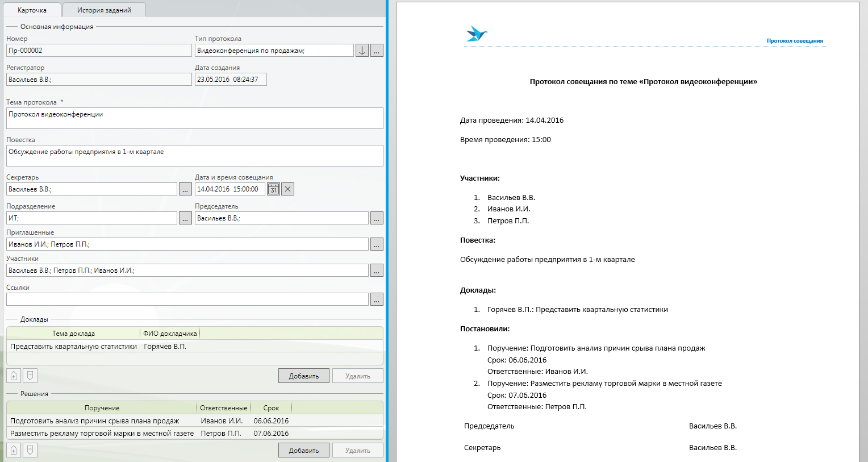Open Участники selection dialog
This screenshot has width=868, height=462.
(x=377, y=270)
